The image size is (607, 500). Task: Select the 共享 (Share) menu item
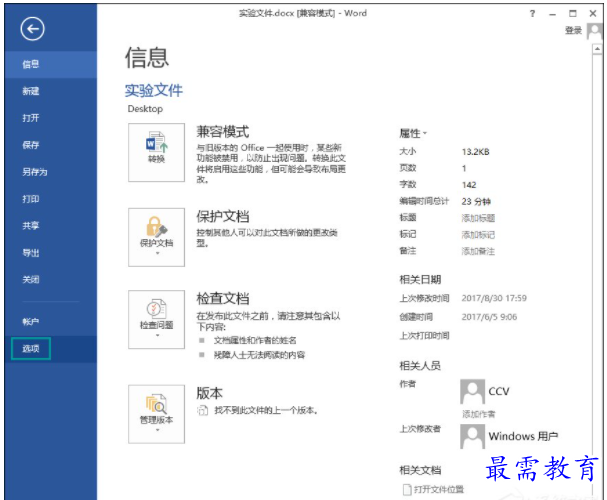(51, 226)
